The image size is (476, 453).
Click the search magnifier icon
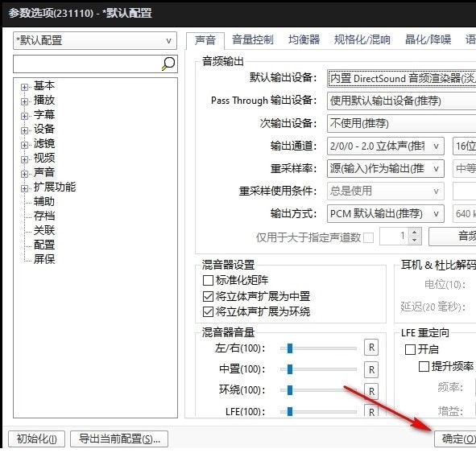(x=168, y=64)
